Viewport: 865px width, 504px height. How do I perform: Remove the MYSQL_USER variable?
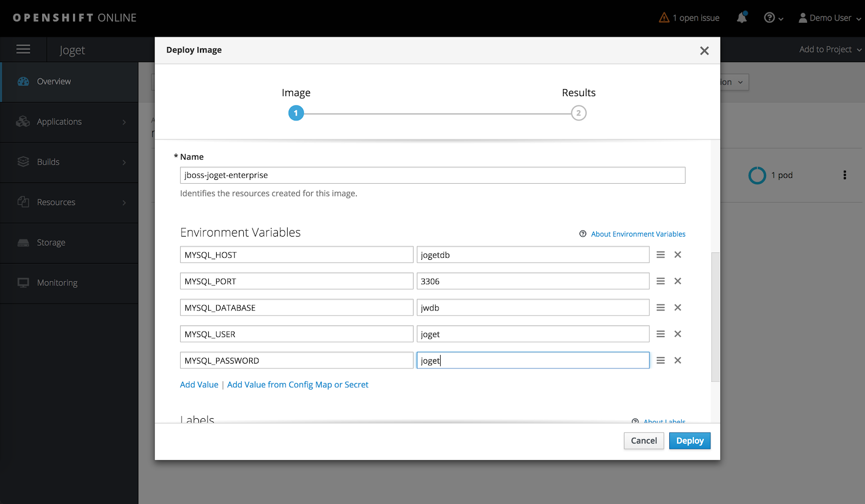[x=678, y=334]
